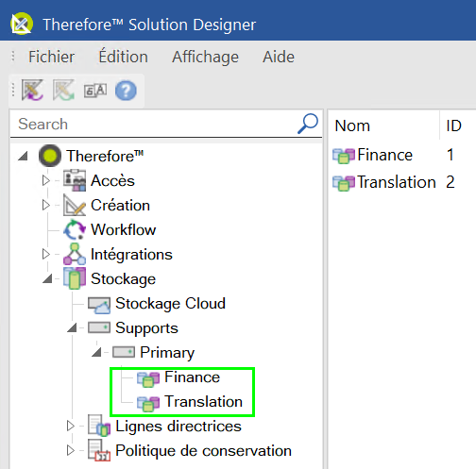Expand the Création tree node
The image size is (476, 469).
[46, 205]
